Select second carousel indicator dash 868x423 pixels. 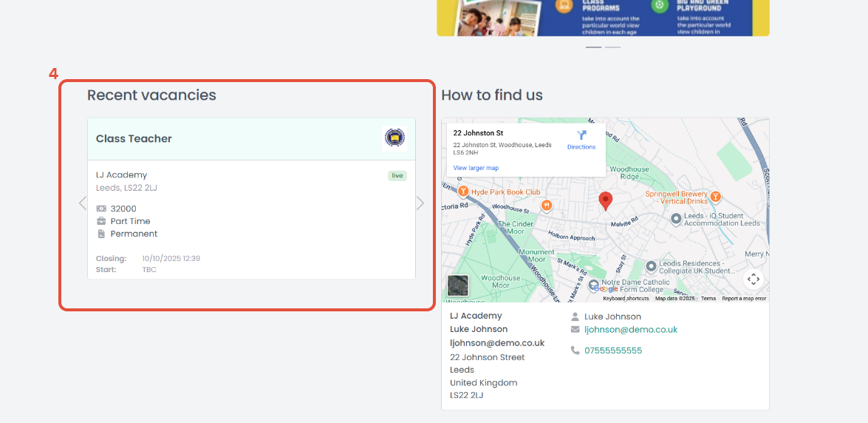tap(613, 47)
